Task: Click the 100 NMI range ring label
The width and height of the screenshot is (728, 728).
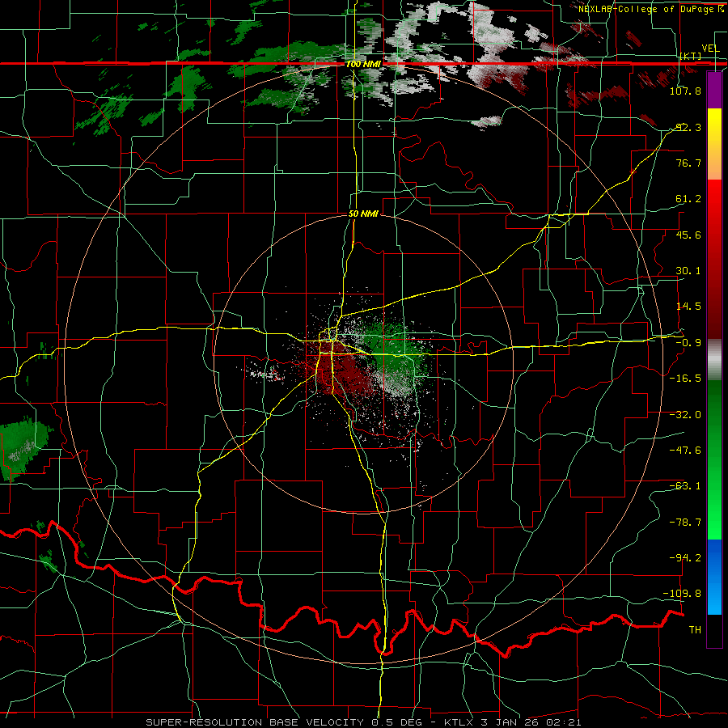Action: pos(363,64)
